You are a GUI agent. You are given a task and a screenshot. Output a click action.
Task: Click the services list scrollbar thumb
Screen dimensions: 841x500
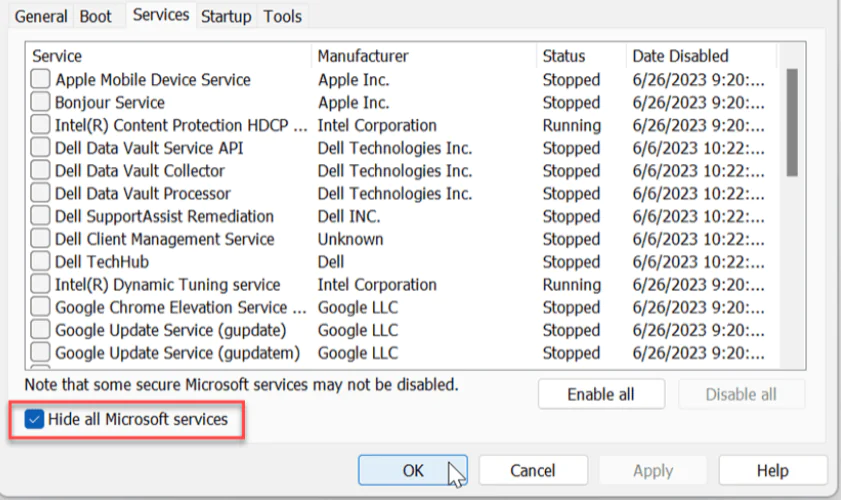point(792,122)
